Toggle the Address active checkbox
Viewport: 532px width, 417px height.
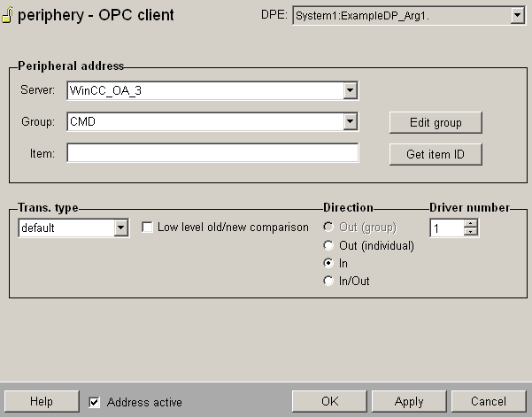pos(96,402)
